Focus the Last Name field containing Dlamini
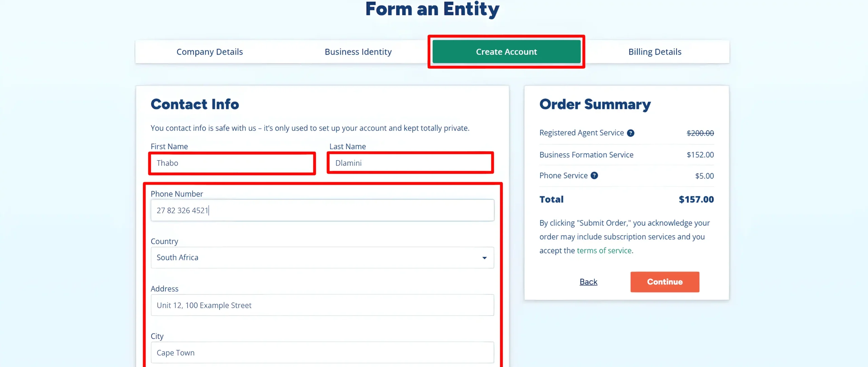 pos(410,163)
